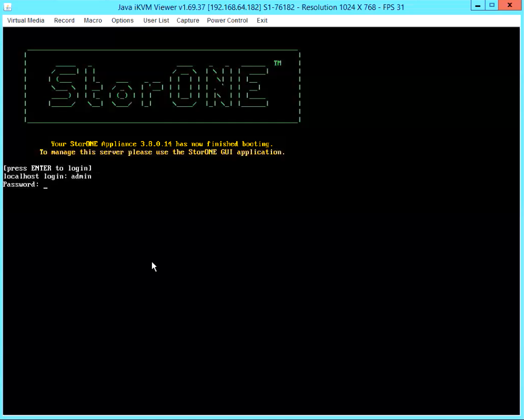524x420 pixels.
Task: Click the Java iKVM Viewer title text
Action: click(x=261, y=7)
